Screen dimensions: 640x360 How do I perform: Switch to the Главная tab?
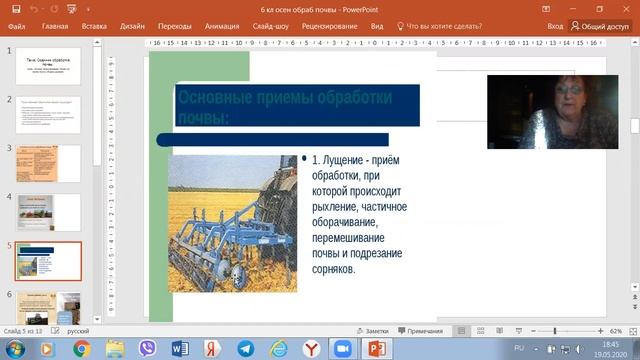point(55,26)
